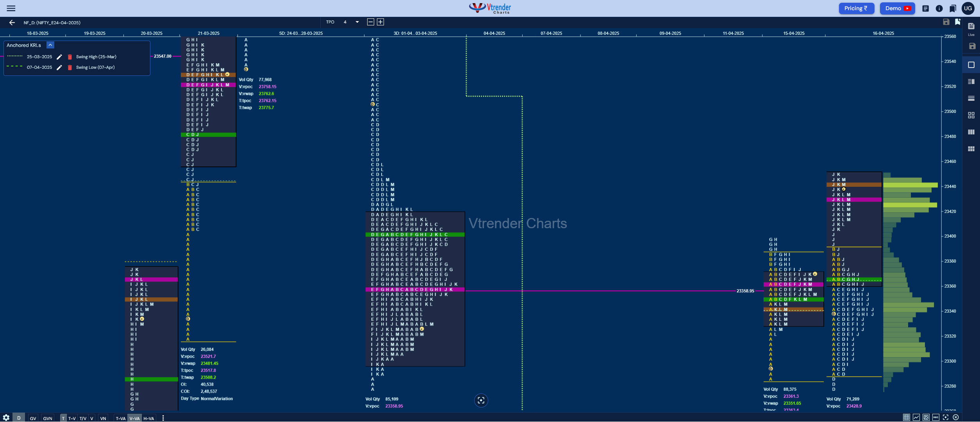Click the grid icon in bottom bar
This screenshot has height=422, width=980.
tap(906, 417)
